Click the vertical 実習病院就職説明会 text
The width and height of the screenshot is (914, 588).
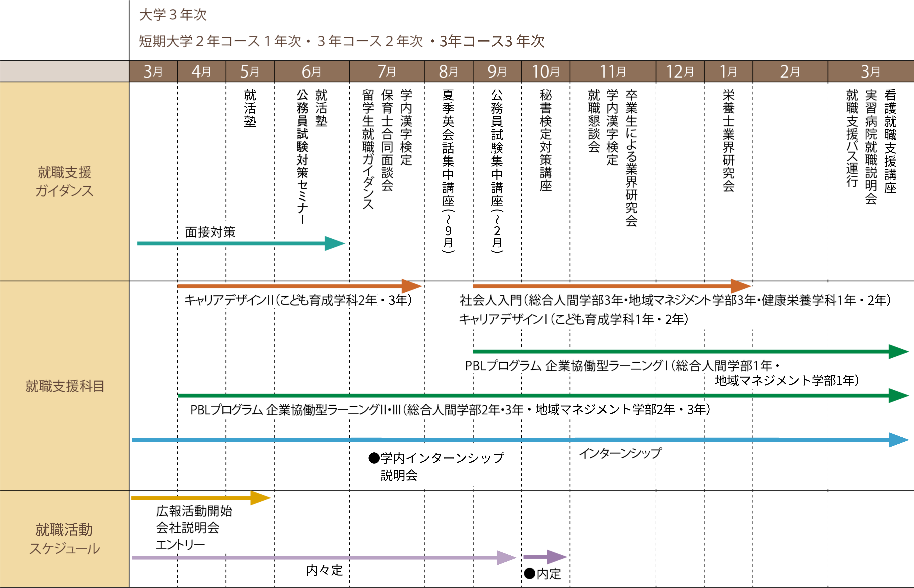(871, 147)
